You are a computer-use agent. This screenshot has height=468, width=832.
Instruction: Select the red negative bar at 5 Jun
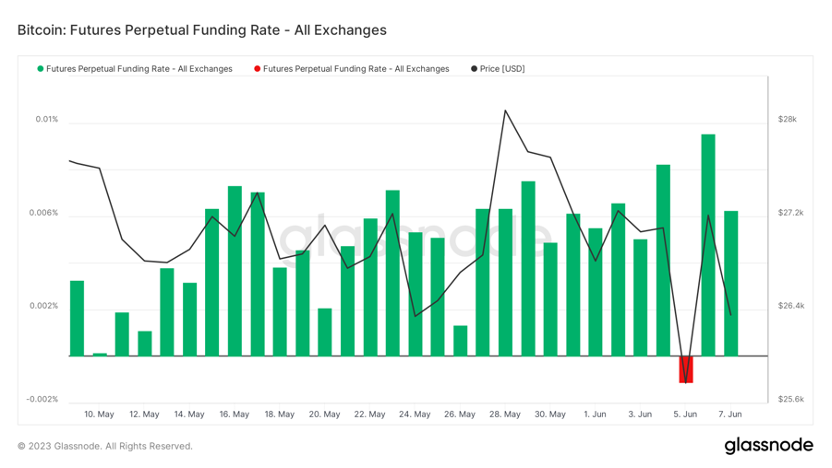pyautogui.click(x=686, y=369)
